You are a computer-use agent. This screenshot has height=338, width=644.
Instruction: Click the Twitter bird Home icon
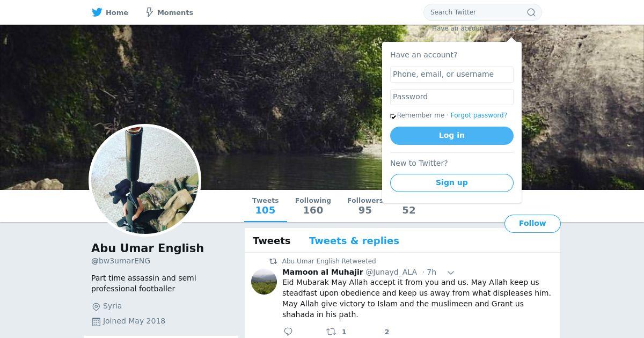[97, 12]
